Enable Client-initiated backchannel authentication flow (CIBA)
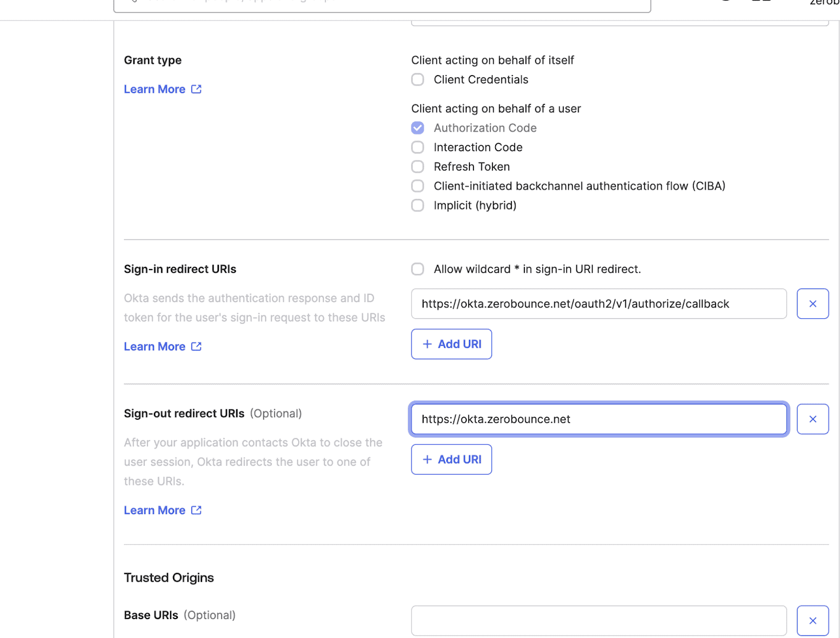Viewport: 840px width, 638px height. coord(417,186)
